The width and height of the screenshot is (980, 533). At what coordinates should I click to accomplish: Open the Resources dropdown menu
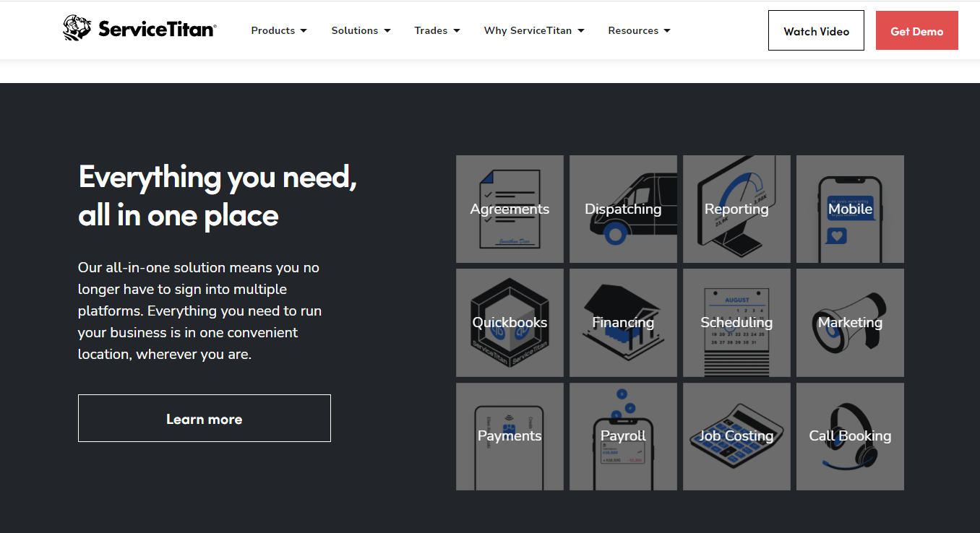click(x=639, y=30)
